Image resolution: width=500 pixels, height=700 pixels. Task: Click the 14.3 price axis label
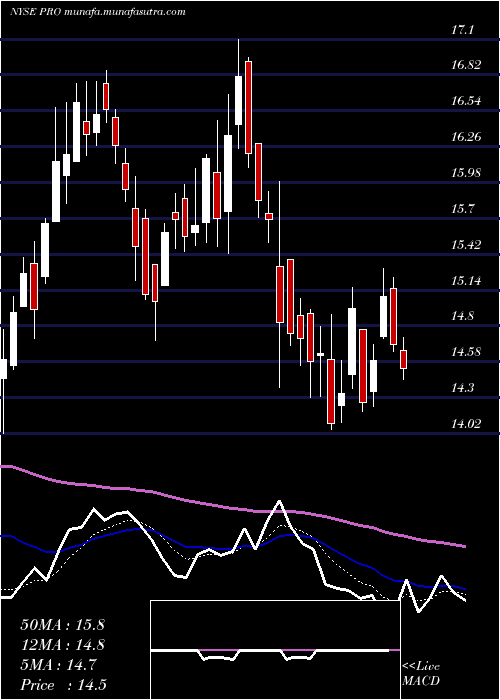[x=463, y=388]
